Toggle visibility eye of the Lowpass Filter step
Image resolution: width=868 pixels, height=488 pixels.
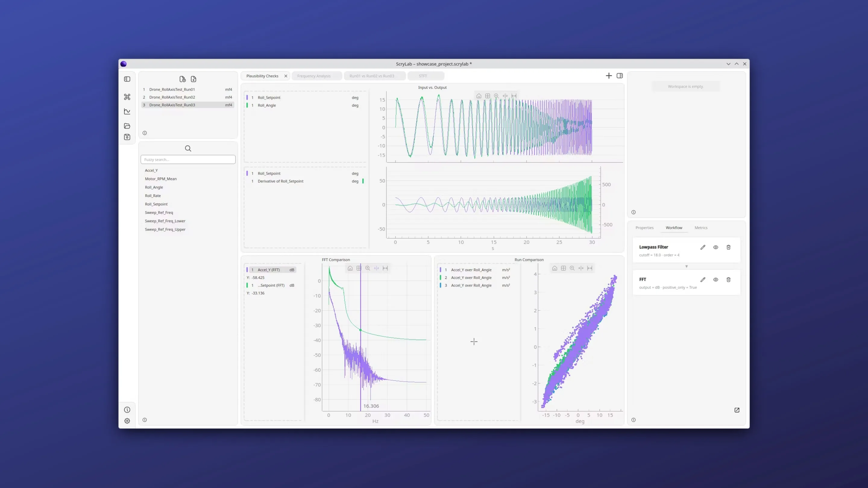click(x=716, y=247)
